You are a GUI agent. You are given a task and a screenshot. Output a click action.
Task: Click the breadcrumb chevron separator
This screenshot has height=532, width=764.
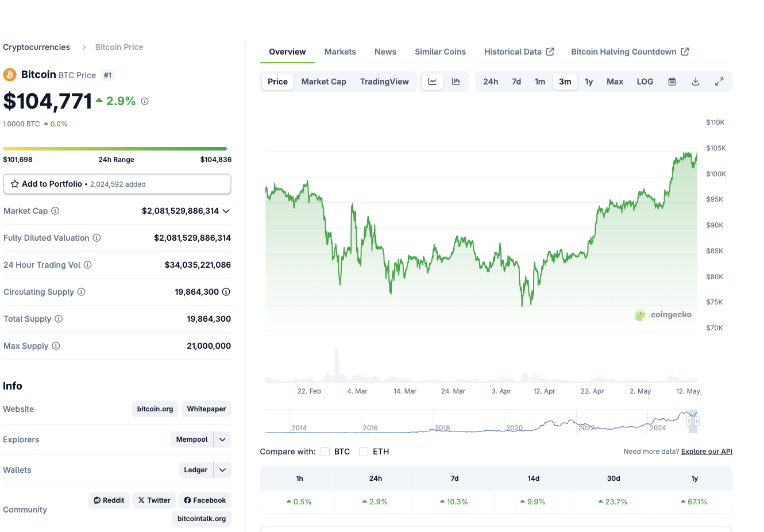tap(83, 47)
